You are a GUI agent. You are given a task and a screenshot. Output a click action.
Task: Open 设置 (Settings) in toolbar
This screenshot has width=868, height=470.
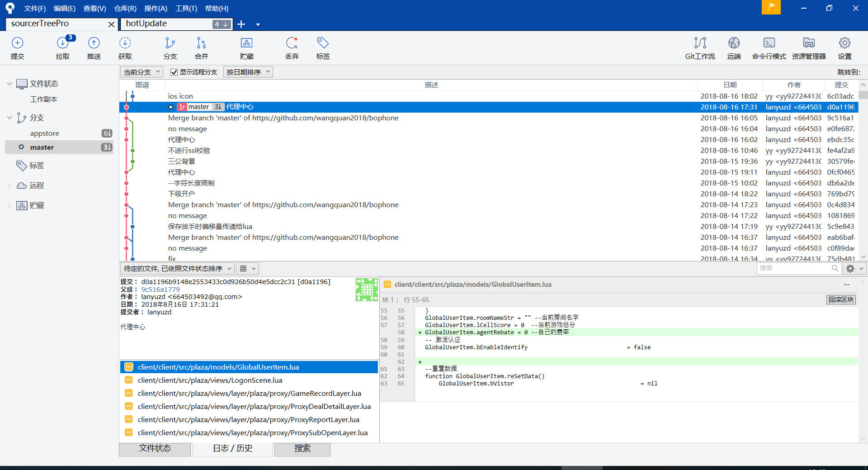tap(844, 48)
